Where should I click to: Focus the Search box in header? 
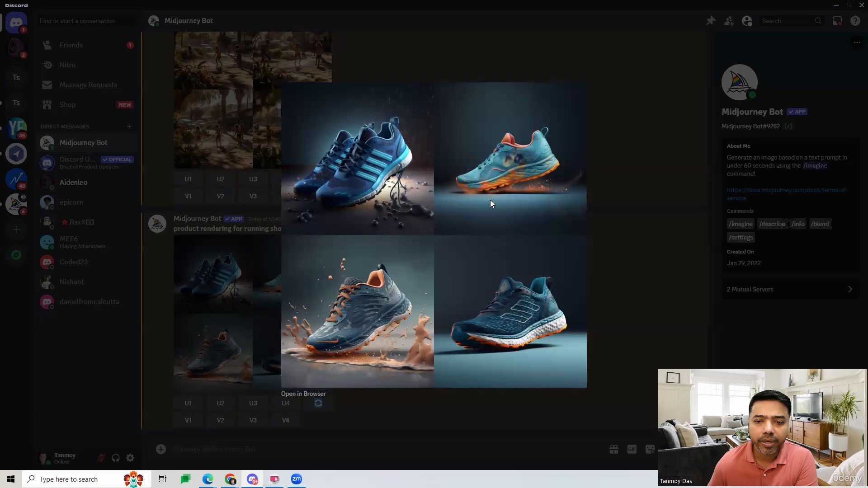tap(791, 21)
